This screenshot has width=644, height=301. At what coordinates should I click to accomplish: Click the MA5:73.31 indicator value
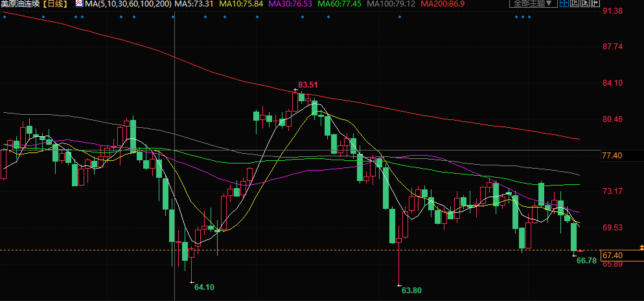tap(195, 4)
